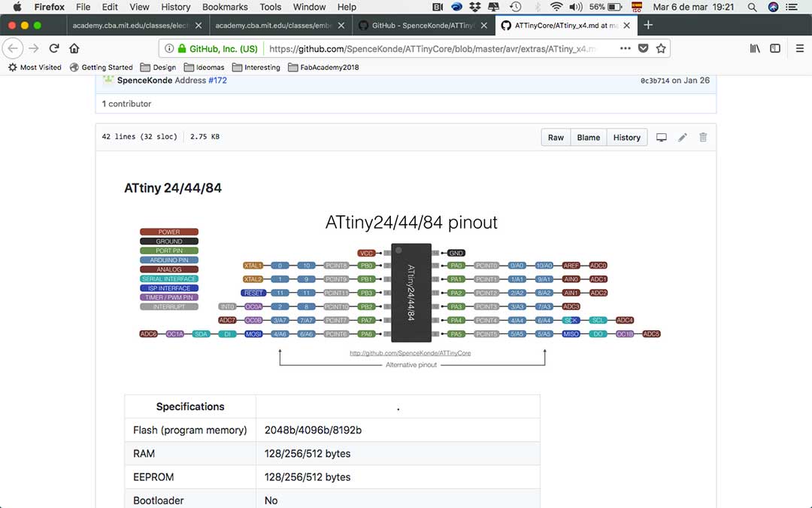This screenshot has width=812, height=508.
Task: Show site information icon in address bar
Action: (x=169, y=48)
